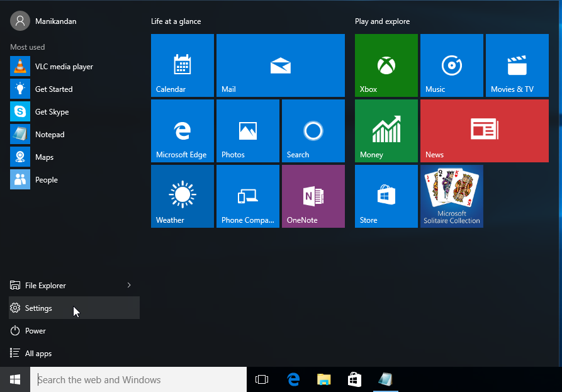Open File Explorer from the taskbar
The height and width of the screenshot is (392, 562).
324,379
